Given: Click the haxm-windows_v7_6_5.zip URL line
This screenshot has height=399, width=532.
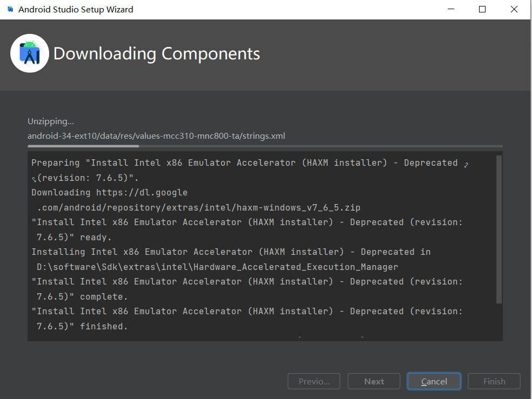Looking at the screenshot, I should coord(198,207).
